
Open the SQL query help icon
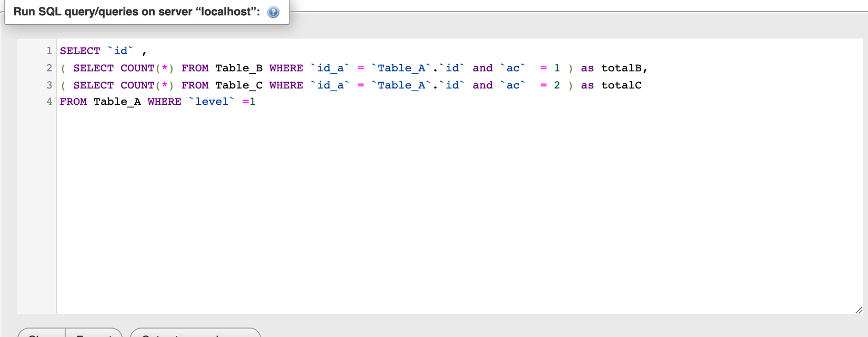click(273, 12)
